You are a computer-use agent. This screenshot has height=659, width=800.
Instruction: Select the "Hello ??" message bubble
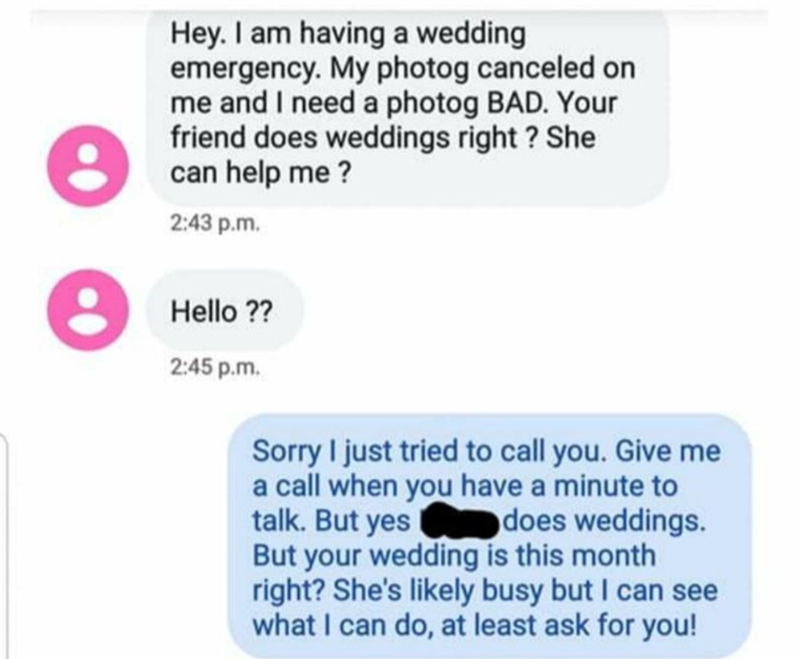tap(224, 311)
